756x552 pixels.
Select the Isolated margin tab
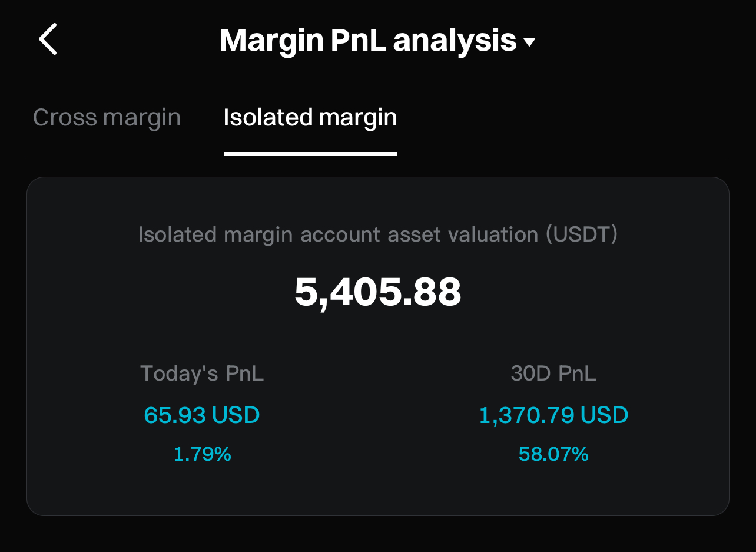310,117
